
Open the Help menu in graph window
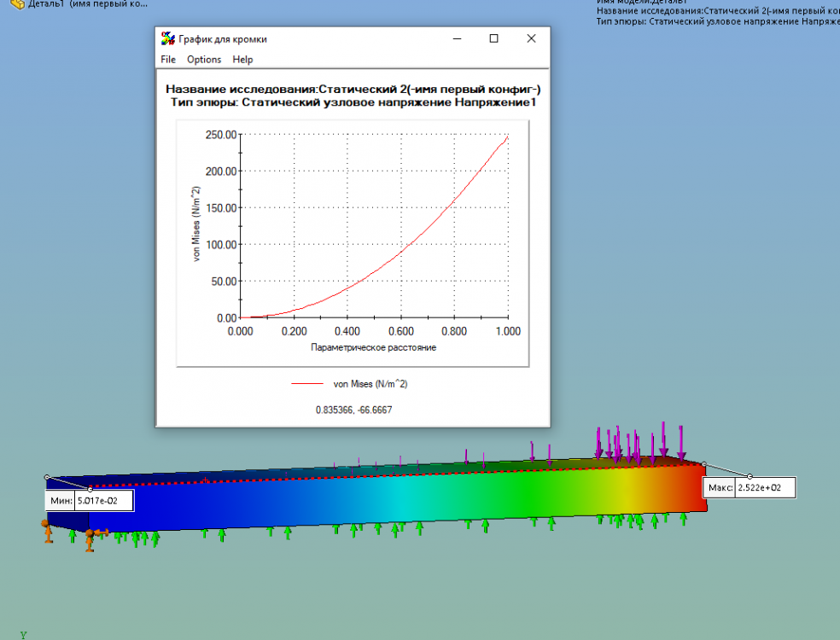point(242,60)
